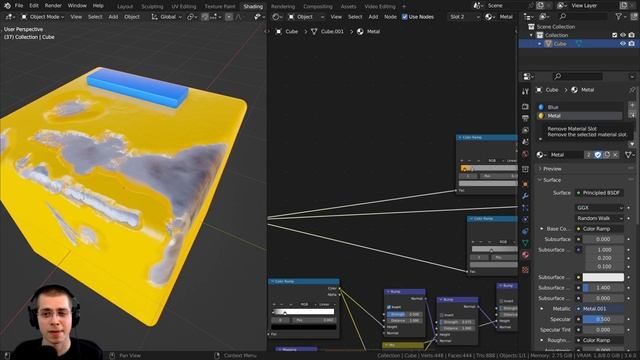Click the viewport editor type icon
The width and height of the screenshot is (640, 360).
pos(9,17)
